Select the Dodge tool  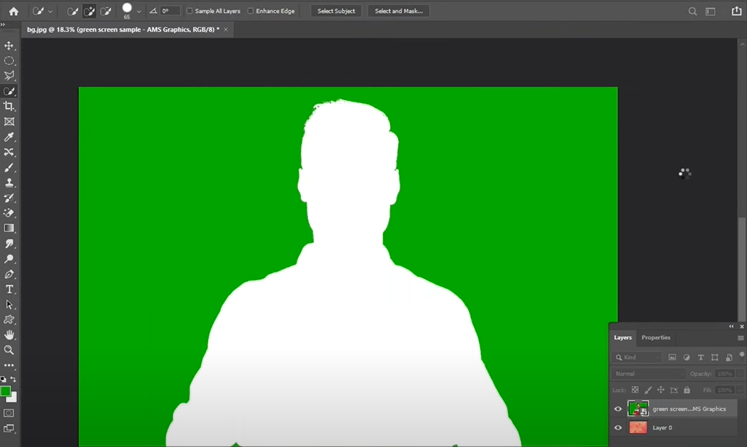tap(9, 259)
